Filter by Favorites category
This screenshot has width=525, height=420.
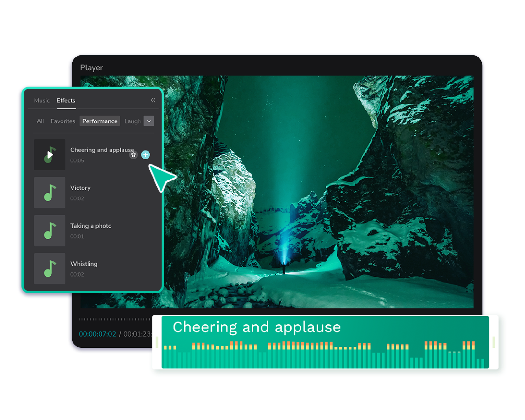click(x=63, y=121)
